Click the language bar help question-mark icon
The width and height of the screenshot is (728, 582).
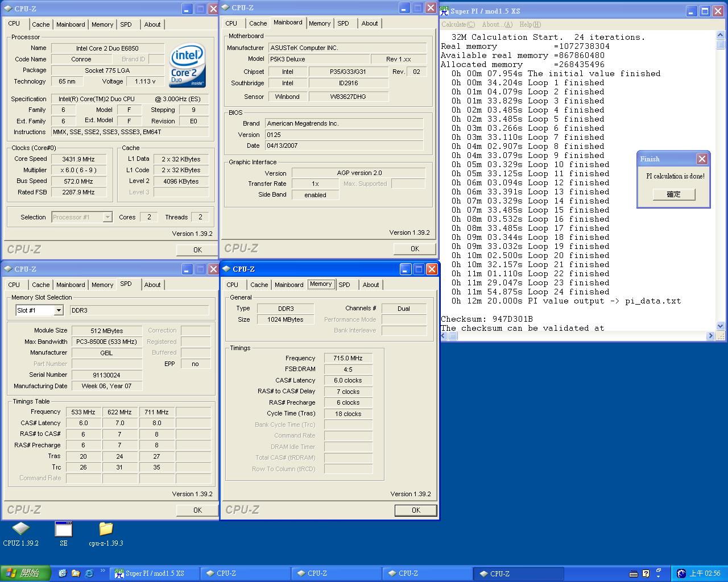pyautogui.click(x=646, y=573)
